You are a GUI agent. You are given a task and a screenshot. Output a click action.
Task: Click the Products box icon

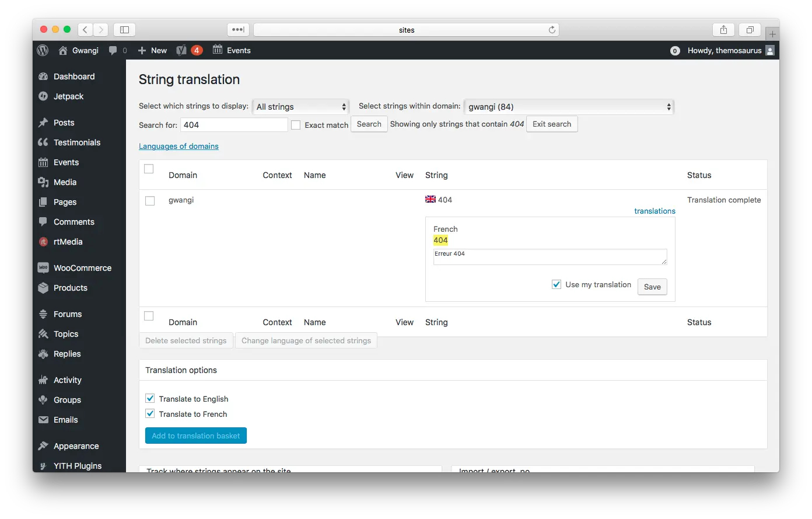(x=43, y=288)
